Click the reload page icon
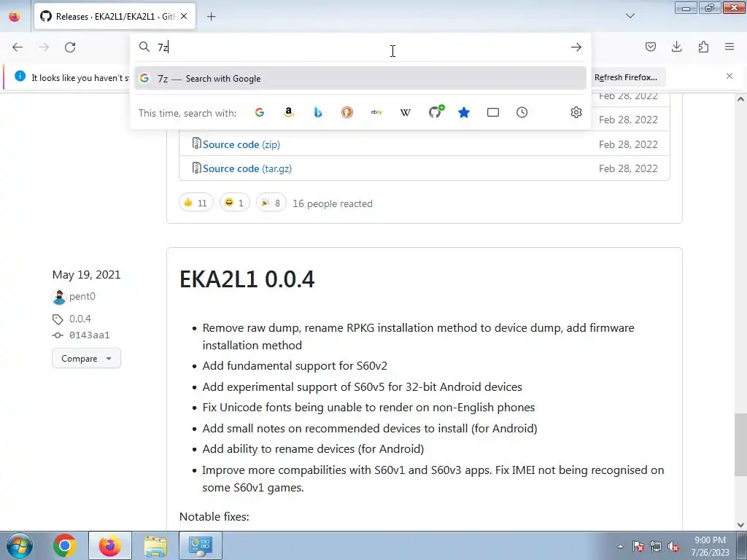Viewport: 747px width, 560px height. [x=70, y=47]
